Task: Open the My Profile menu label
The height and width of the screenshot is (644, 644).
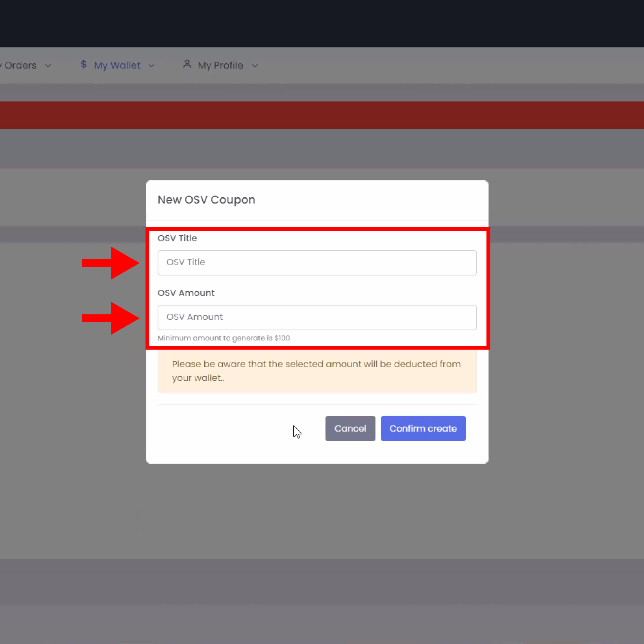Action: click(220, 65)
